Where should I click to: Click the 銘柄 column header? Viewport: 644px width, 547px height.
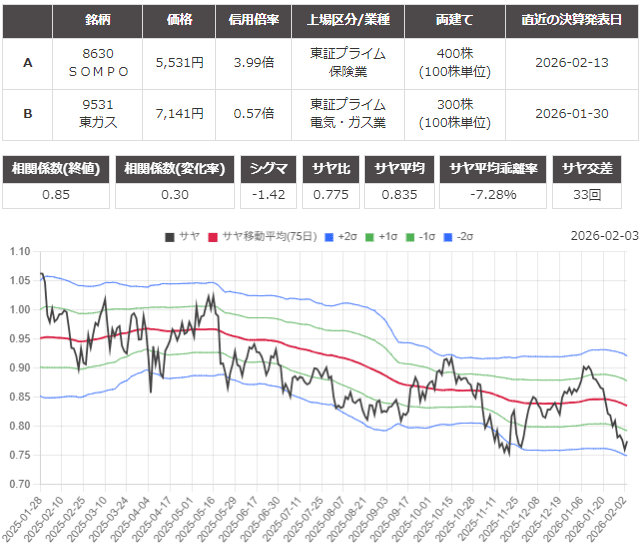coord(97,19)
